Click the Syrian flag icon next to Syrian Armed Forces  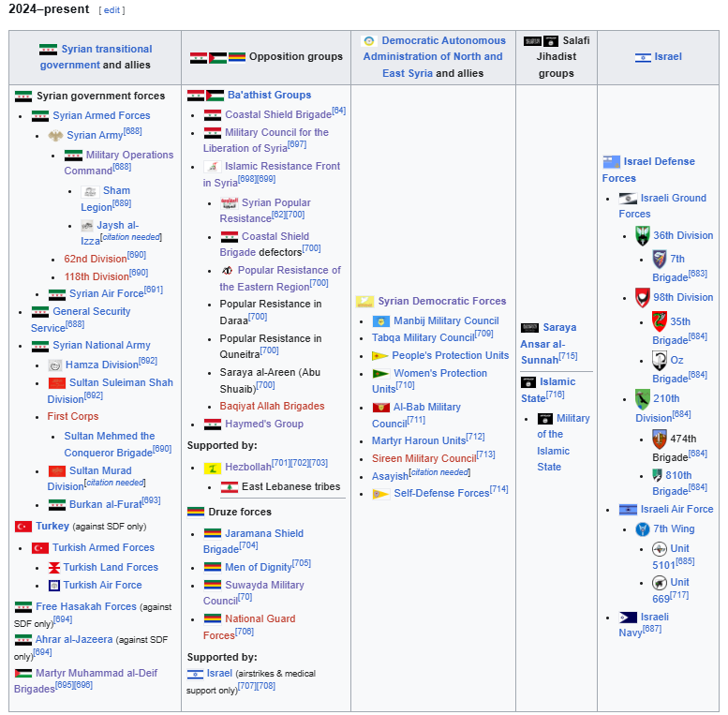(40, 116)
